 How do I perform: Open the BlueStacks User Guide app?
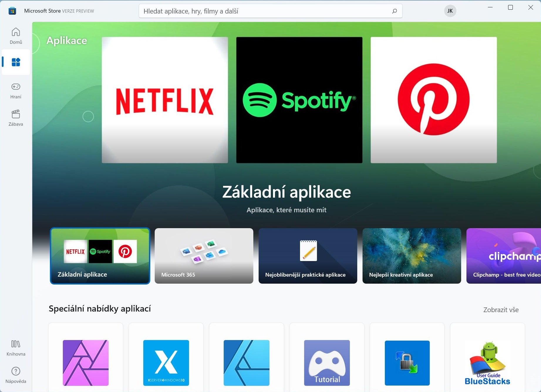point(488,363)
